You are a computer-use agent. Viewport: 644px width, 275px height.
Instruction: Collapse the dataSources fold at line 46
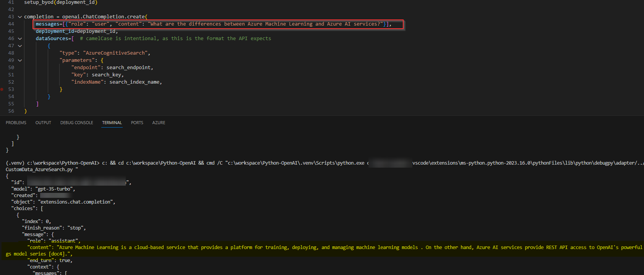[x=20, y=39]
